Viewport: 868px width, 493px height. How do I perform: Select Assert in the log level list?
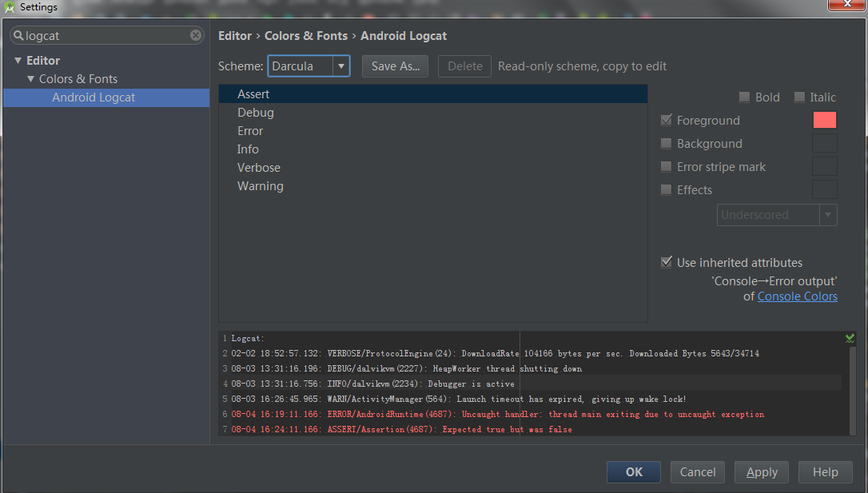(x=433, y=94)
